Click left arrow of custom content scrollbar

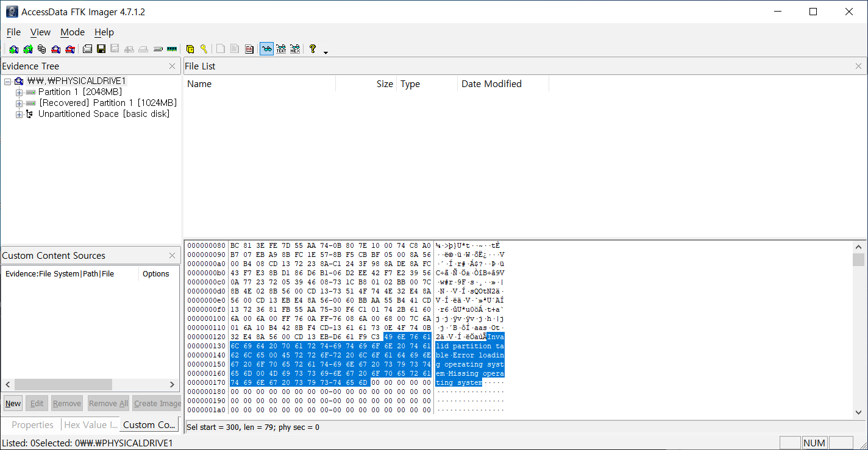[x=8, y=384]
